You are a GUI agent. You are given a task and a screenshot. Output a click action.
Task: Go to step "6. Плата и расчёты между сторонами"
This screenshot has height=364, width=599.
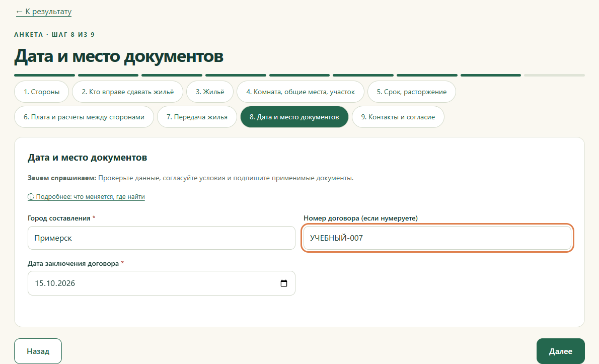click(84, 117)
